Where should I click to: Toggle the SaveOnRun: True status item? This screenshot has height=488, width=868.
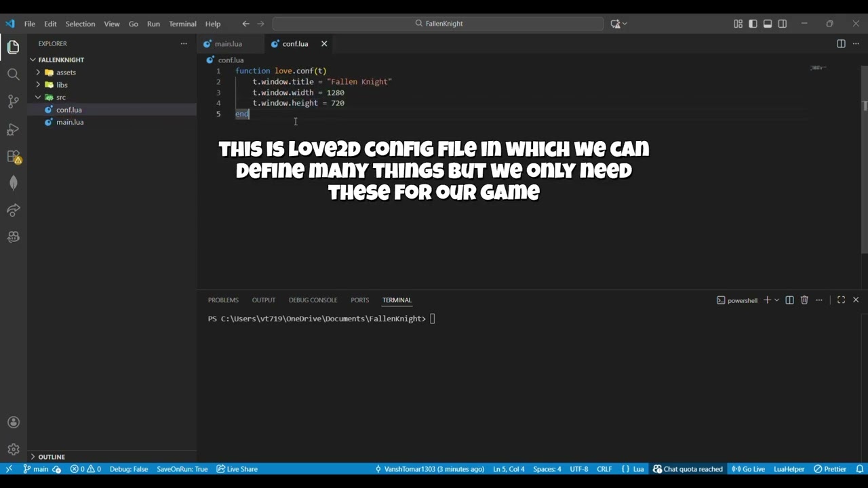[182, 469]
